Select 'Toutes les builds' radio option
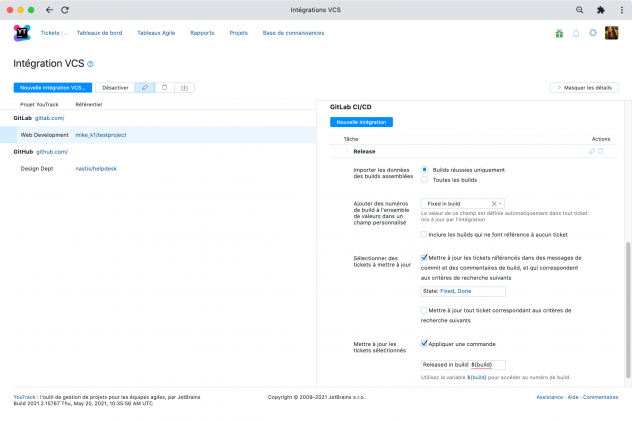This screenshot has height=421, width=632. (x=425, y=180)
